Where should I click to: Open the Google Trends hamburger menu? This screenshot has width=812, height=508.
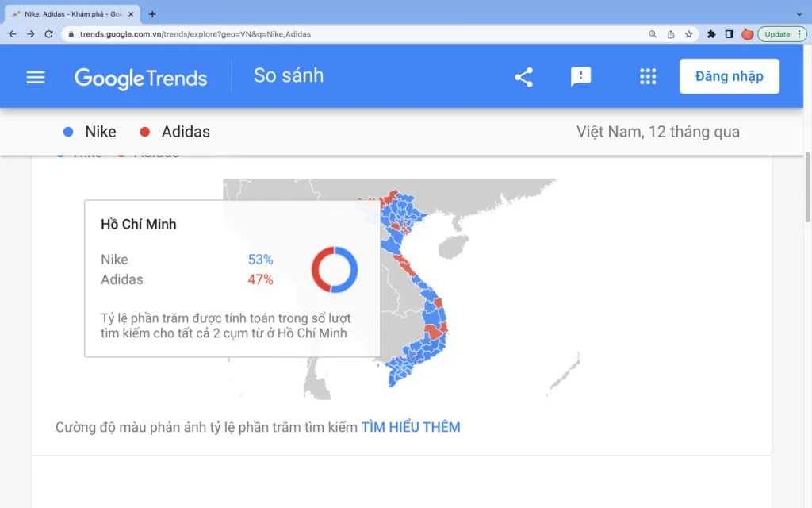tap(36, 77)
